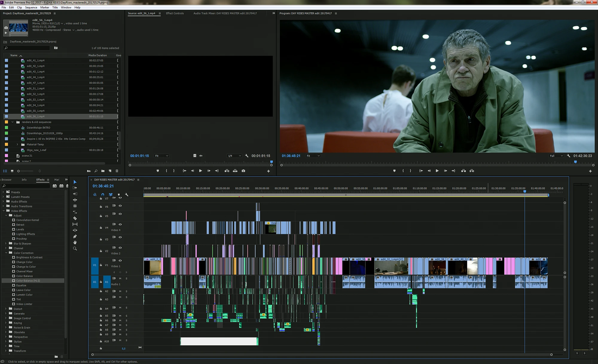Click New Bin folder icon in project panel

(103, 171)
